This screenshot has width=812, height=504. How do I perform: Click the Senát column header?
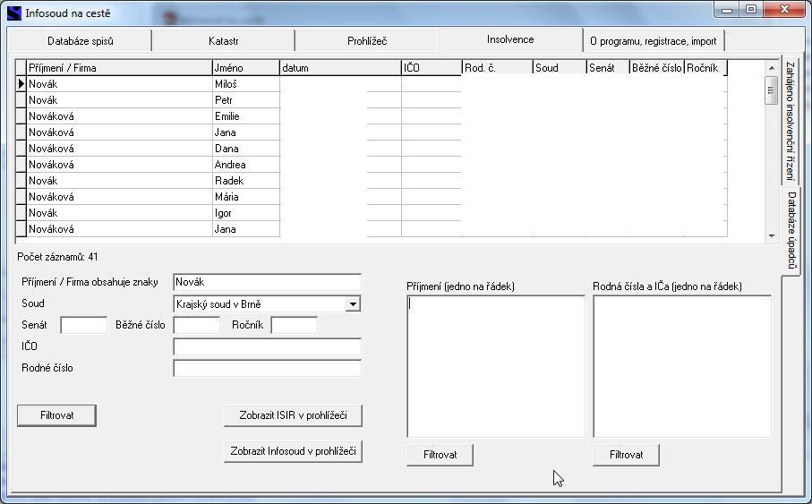(609, 68)
